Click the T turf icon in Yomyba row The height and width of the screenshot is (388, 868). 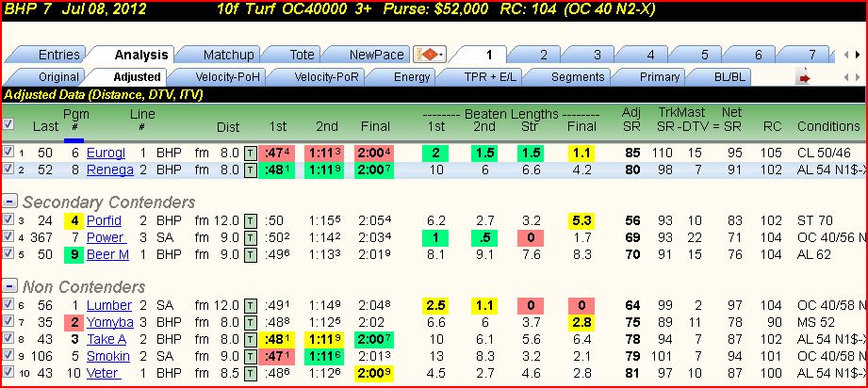[250, 323]
